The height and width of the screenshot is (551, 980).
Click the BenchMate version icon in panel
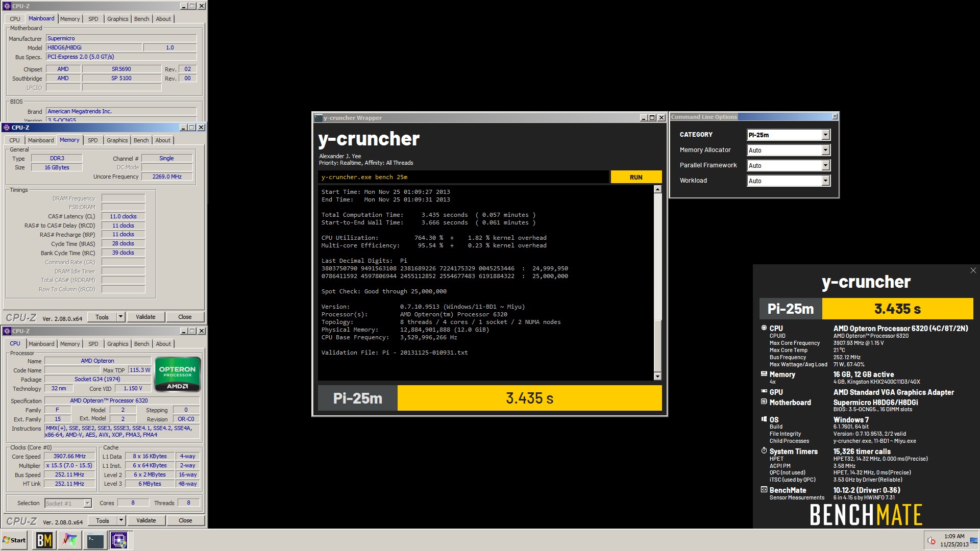pos(764,490)
